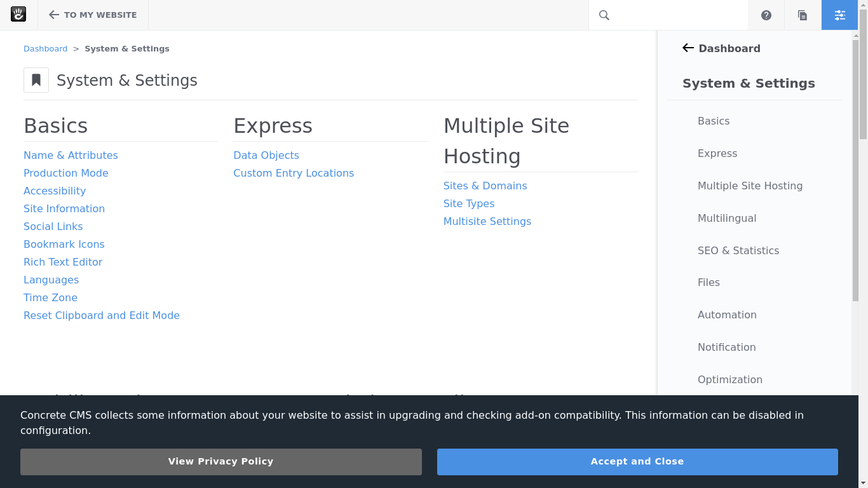Click inside the top search field
The image size is (868, 488).
pos(680,15)
